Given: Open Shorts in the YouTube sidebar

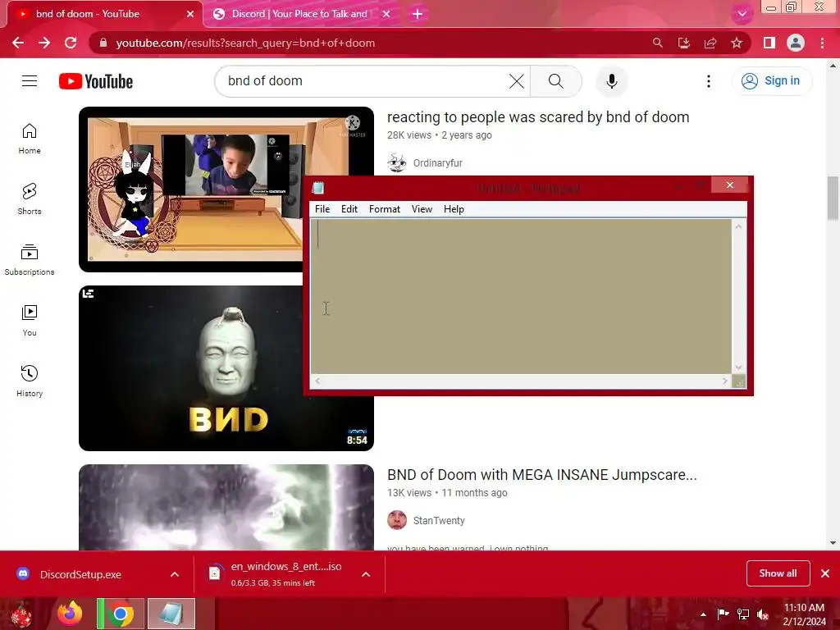Looking at the screenshot, I should click(x=30, y=199).
